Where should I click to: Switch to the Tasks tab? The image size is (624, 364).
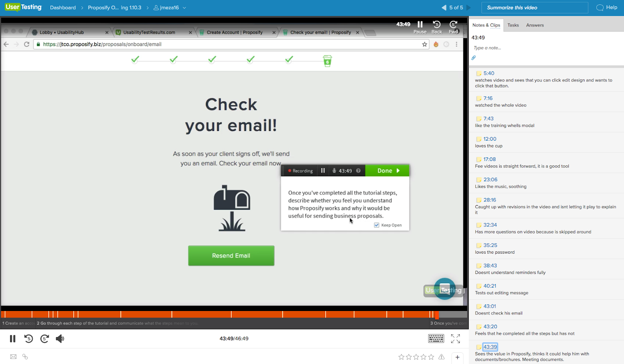tap(513, 25)
